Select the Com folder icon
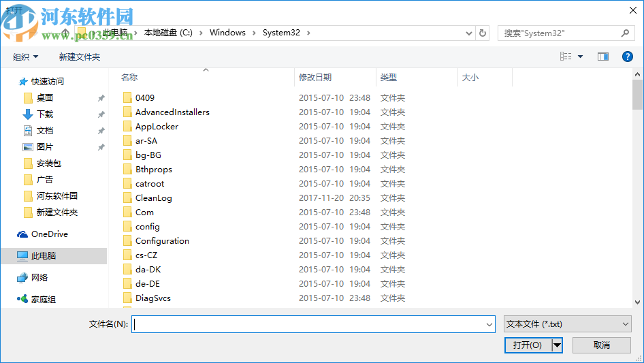The width and height of the screenshot is (644, 363). pyautogui.click(x=128, y=212)
